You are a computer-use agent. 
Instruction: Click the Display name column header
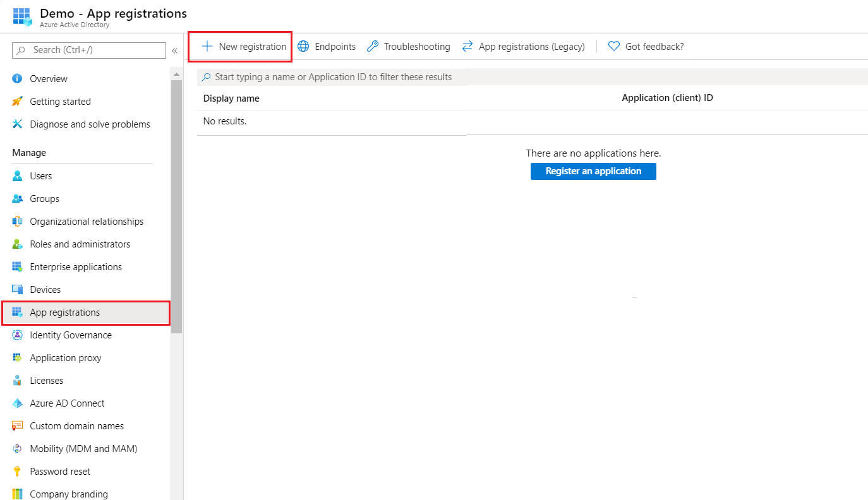point(231,98)
